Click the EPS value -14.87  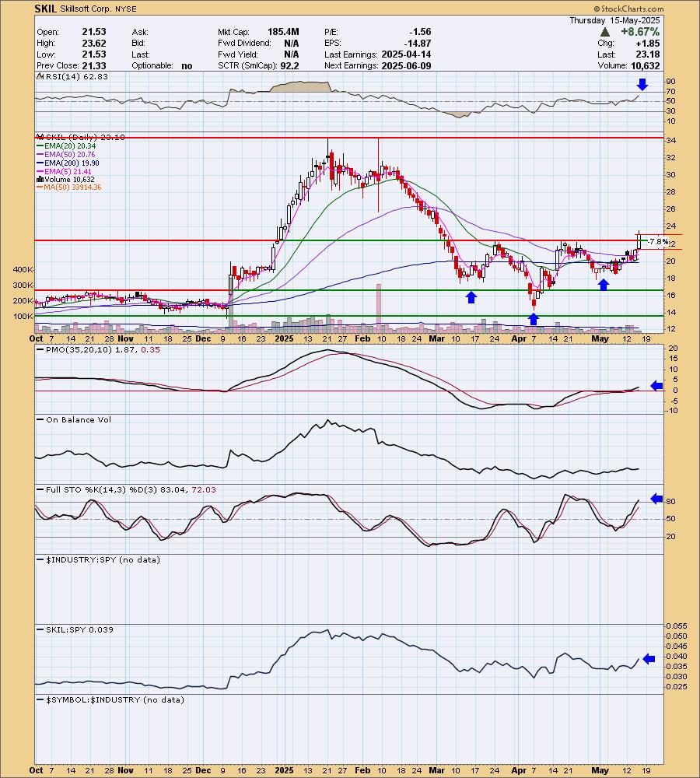point(417,43)
